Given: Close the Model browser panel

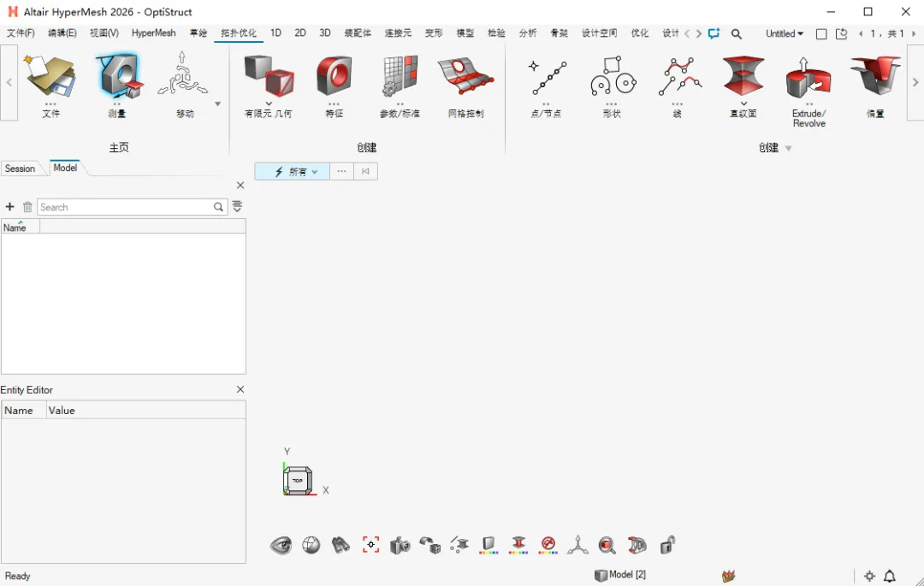Looking at the screenshot, I should point(240,185).
